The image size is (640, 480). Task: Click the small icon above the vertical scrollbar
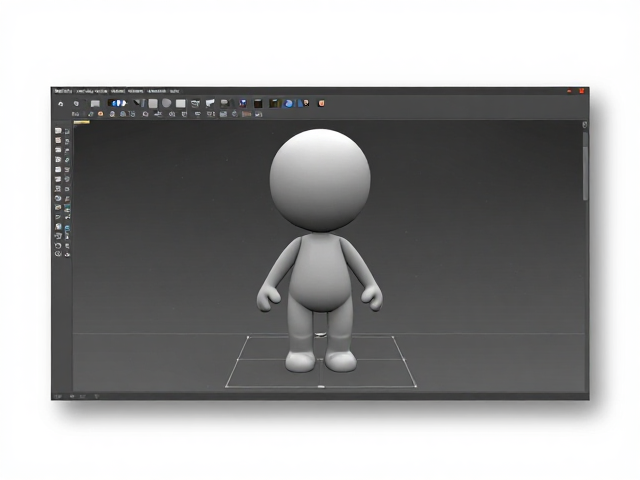[584, 125]
